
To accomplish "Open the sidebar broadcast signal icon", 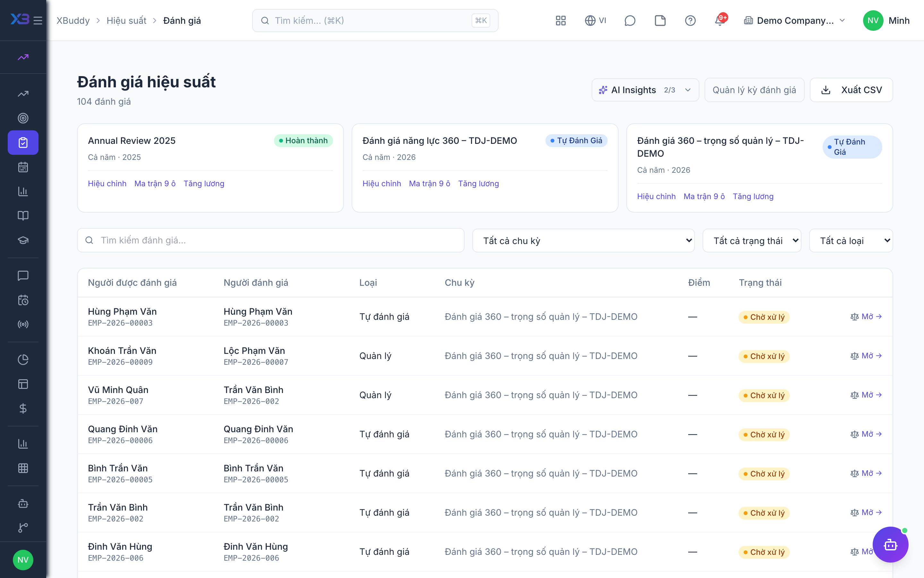I will 23,324.
